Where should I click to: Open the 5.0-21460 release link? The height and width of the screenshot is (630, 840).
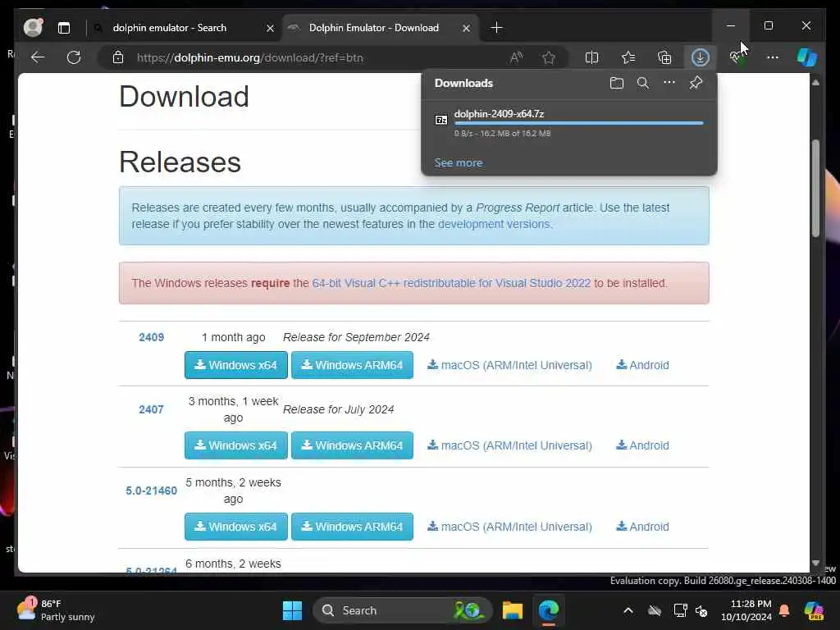[x=151, y=491]
